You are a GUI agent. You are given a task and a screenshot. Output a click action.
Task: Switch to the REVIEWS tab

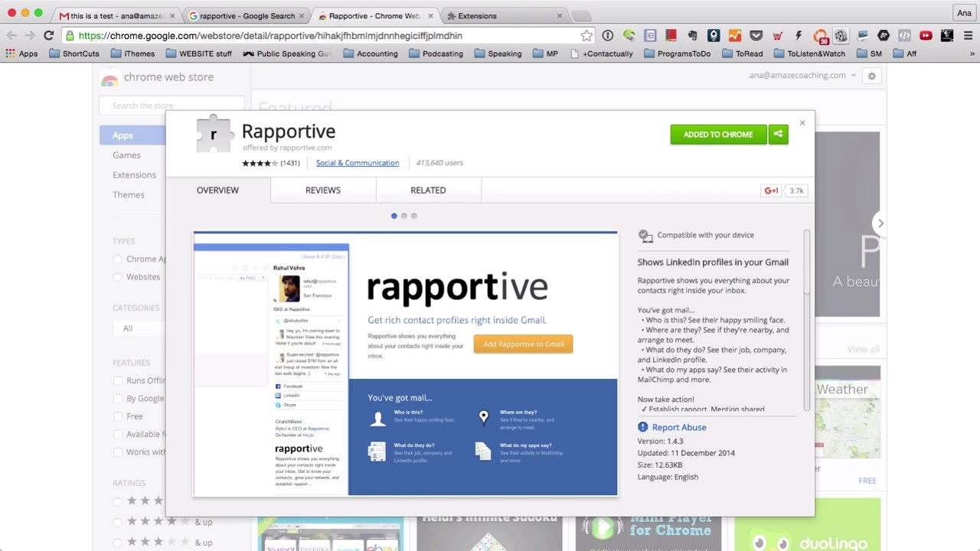323,190
